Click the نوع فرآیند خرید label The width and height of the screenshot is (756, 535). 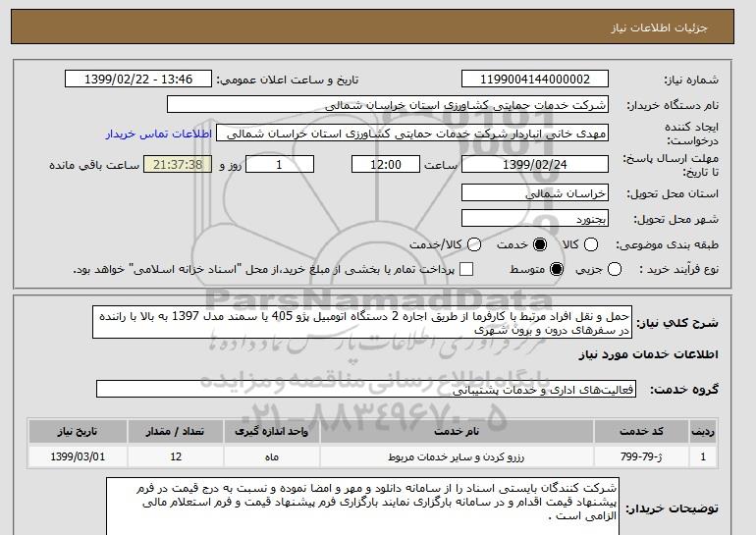coord(678,270)
